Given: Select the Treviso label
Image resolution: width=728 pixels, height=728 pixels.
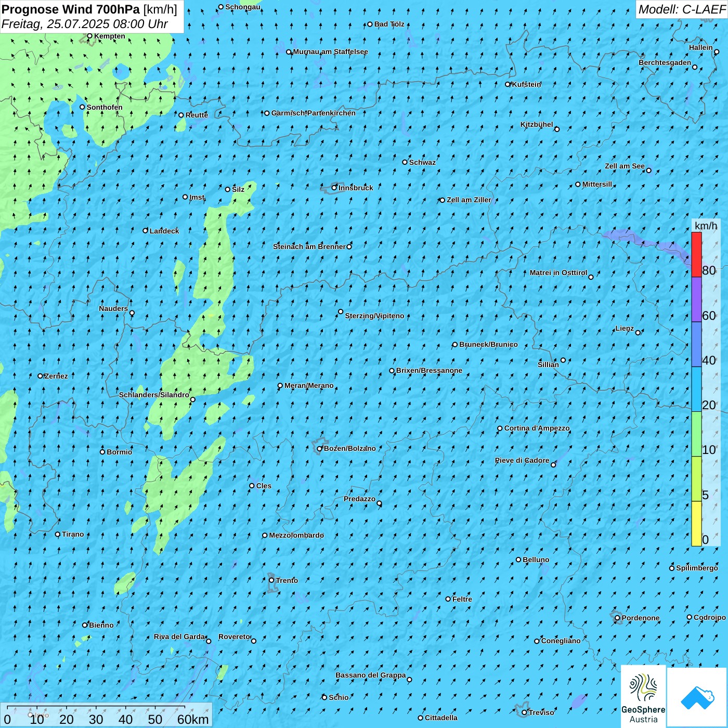Looking at the screenshot, I should [x=541, y=712].
